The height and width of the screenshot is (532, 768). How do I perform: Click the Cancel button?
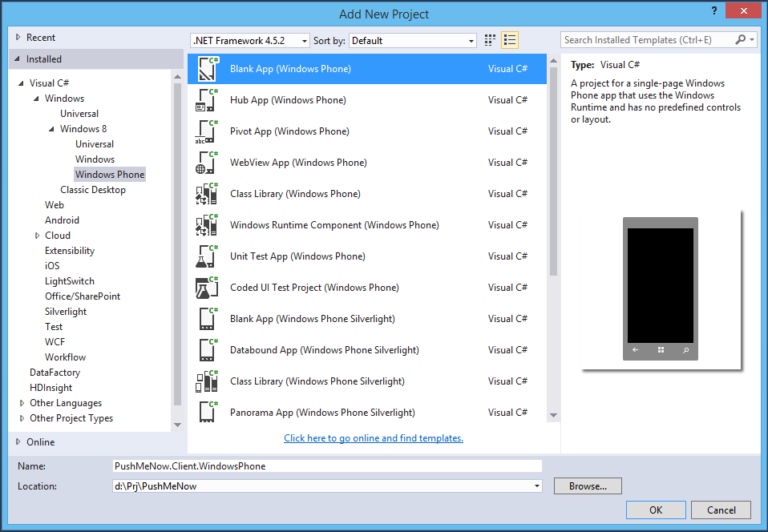coord(721,510)
